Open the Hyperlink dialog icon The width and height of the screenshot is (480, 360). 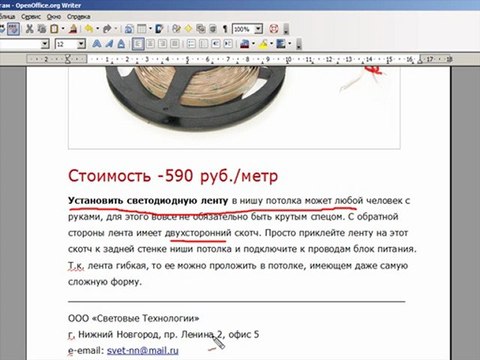pos(129,29)
